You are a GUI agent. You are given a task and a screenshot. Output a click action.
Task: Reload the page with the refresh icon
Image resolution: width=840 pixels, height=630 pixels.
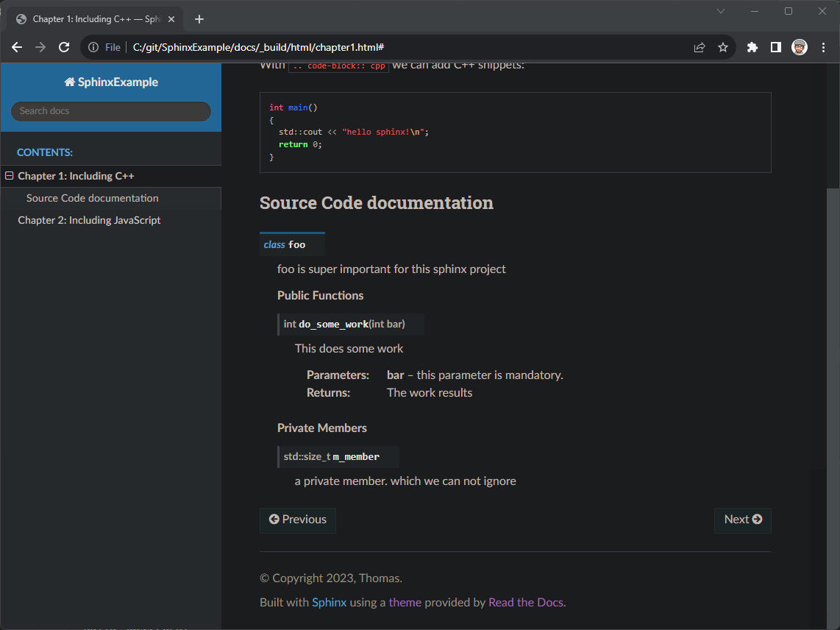[x=63, y=46]
